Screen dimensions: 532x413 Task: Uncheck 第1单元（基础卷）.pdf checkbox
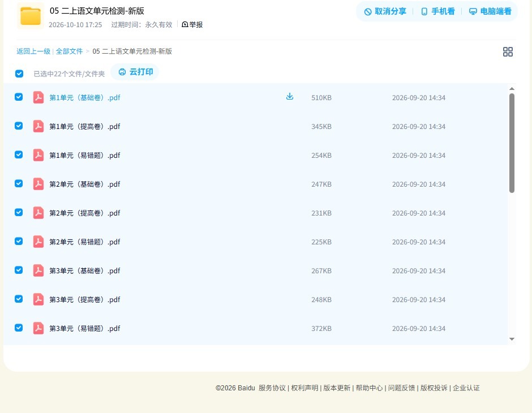click(19, 97)
